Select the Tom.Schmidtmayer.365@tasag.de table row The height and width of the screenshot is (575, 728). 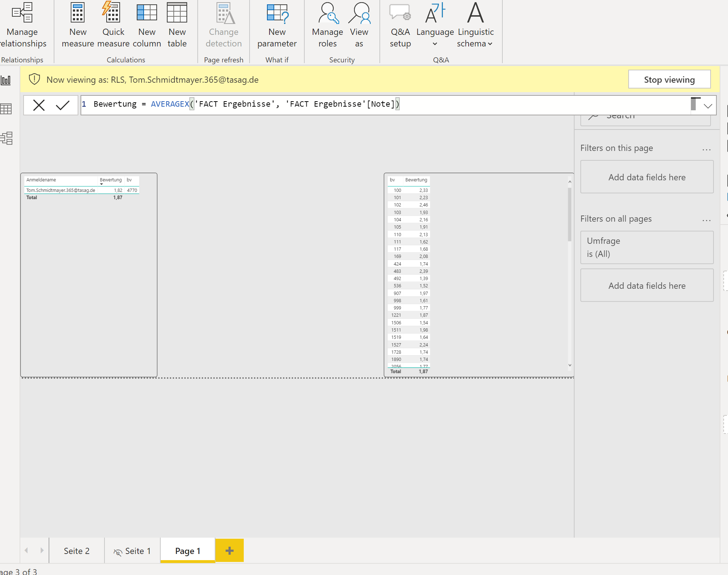[82, 190]
